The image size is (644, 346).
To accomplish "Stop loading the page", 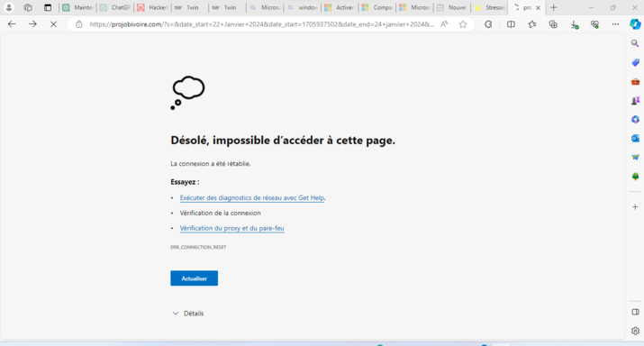I will coord(53,24).
